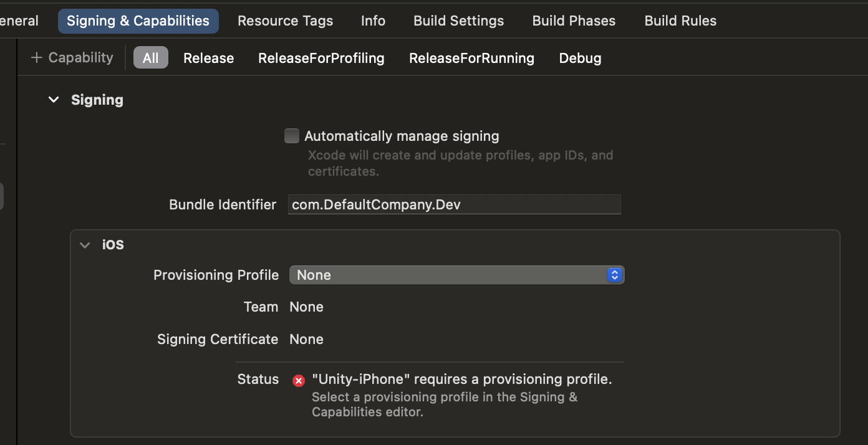Open the Build Rules tab
This screenshot has height=445, width=868.
[680, 21]
